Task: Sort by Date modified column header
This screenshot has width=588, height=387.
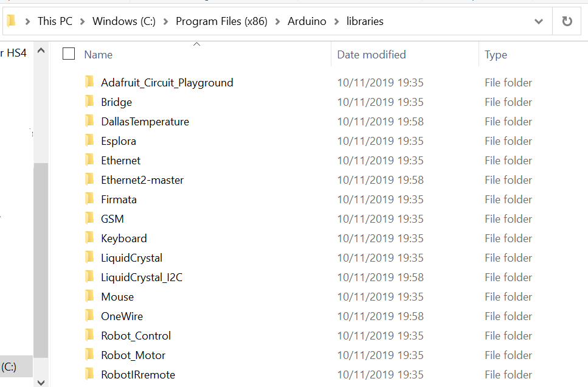Action: 371,55
